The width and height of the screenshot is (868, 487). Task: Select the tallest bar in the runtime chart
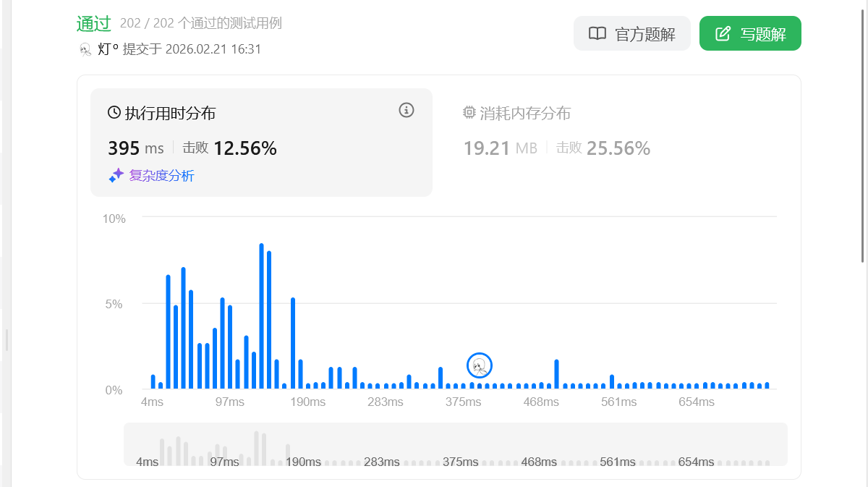tap(261, 317)
